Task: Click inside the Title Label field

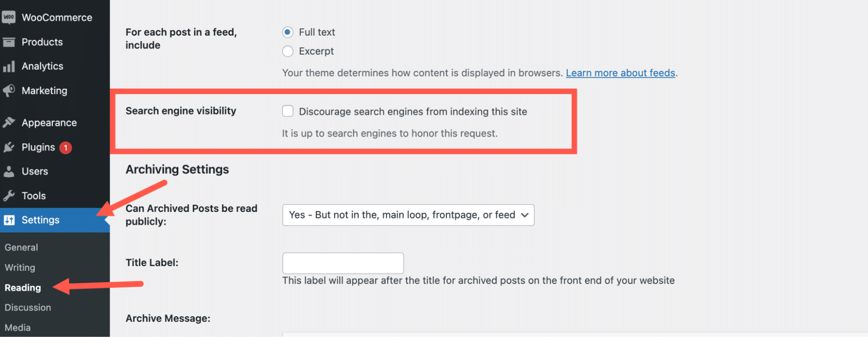Action: [343, 263]
